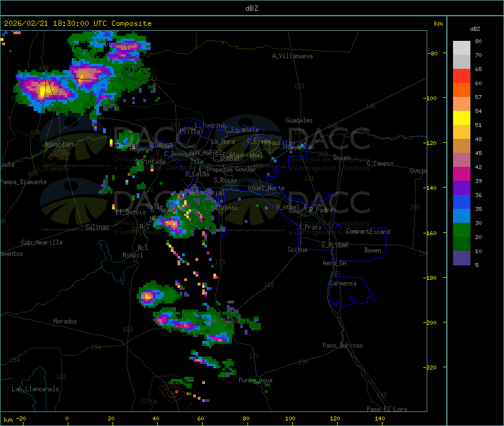Click the 'km' label at top right

pos(438,24)
